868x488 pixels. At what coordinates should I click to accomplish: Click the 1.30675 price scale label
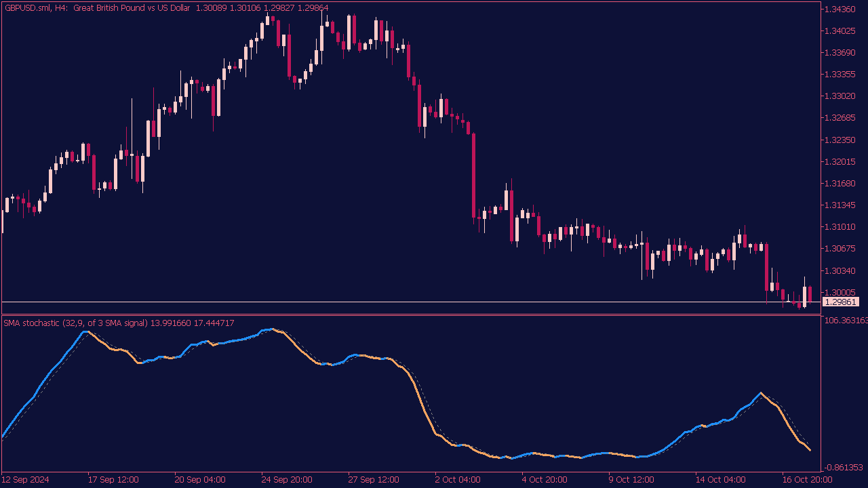pyautogui.click(x=840, y=248)
